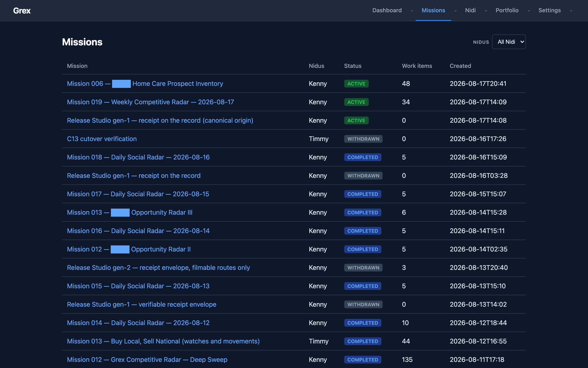This screenshot has width=588, height=368.
Task: Open the Nidi nav item
Action: click(x=470, y=10)
